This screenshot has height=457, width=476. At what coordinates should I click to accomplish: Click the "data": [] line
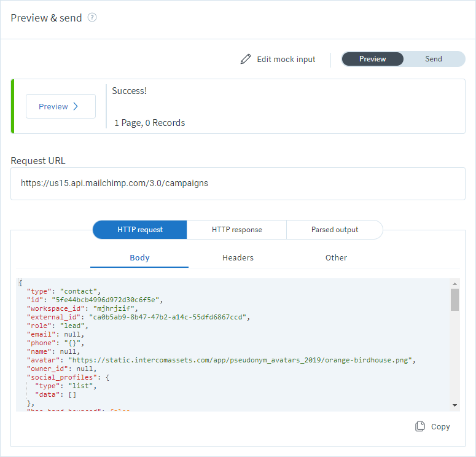pyautogui.click(x=55, y=394)
